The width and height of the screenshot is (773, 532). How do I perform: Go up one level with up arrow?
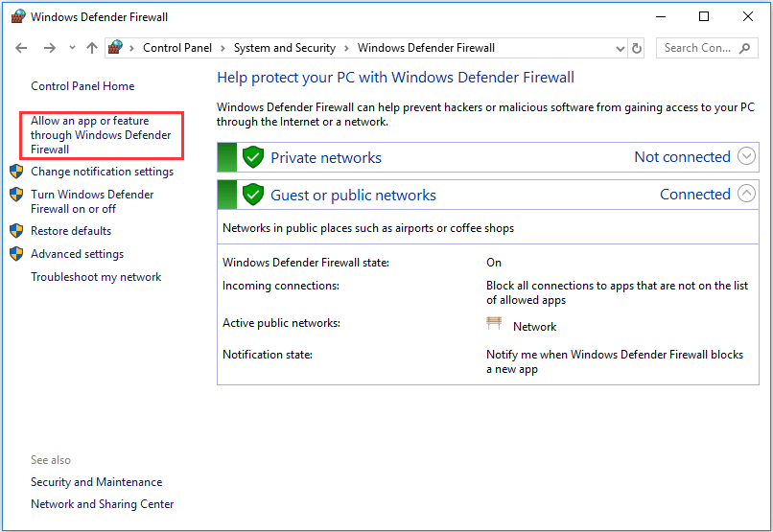[x=92, y=48]
